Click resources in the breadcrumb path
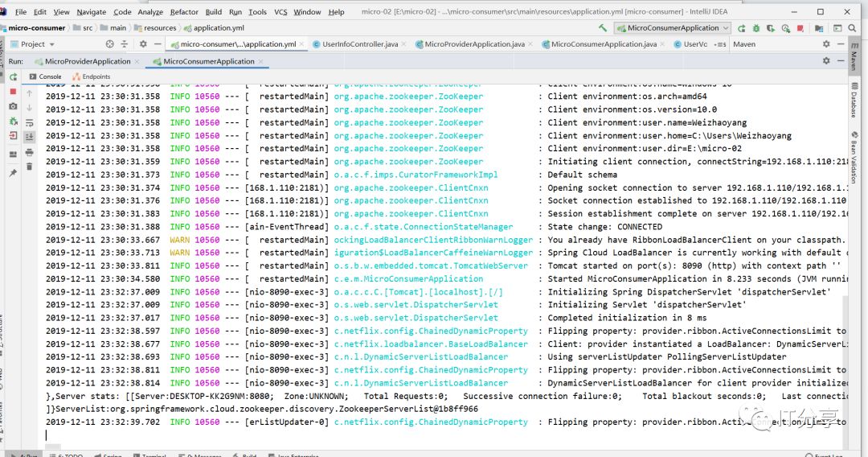 point(160,27)
